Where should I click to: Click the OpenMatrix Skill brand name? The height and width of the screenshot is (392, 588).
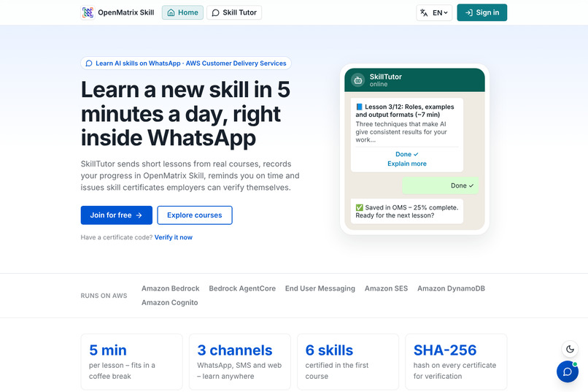click(126, 12)
